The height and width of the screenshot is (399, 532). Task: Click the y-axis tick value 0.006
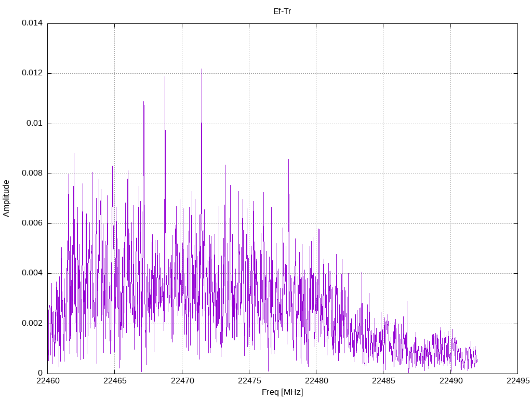pyautogui.click(x=32, y=223)
